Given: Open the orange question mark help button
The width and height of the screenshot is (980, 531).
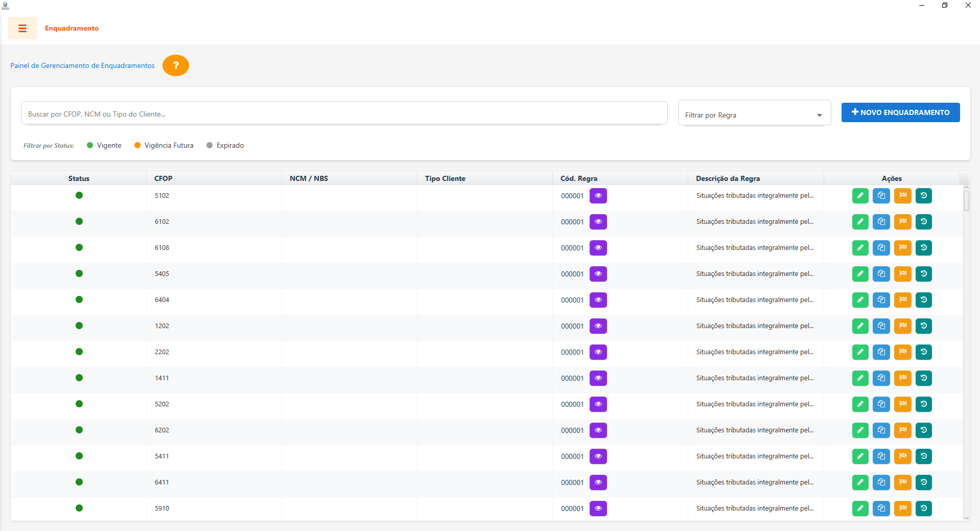Looking at the screenshot, I should pyautogui.click(x=176, y=65).
